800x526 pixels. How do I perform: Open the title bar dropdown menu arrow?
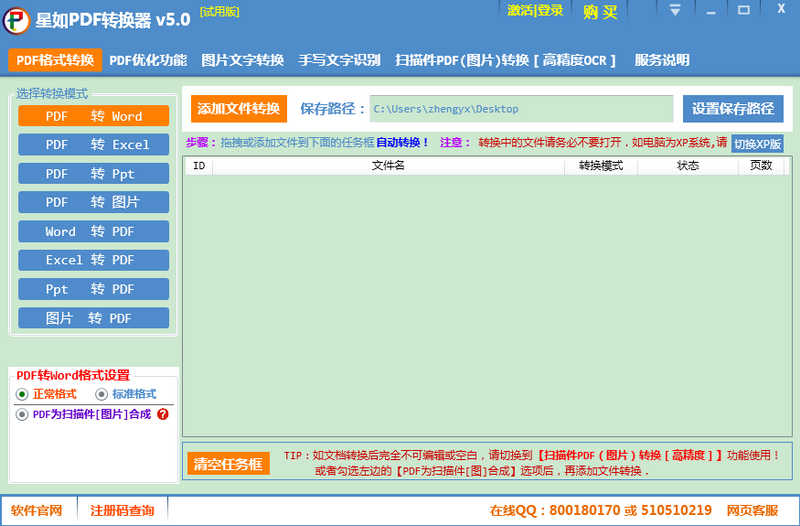pos(675,10)
